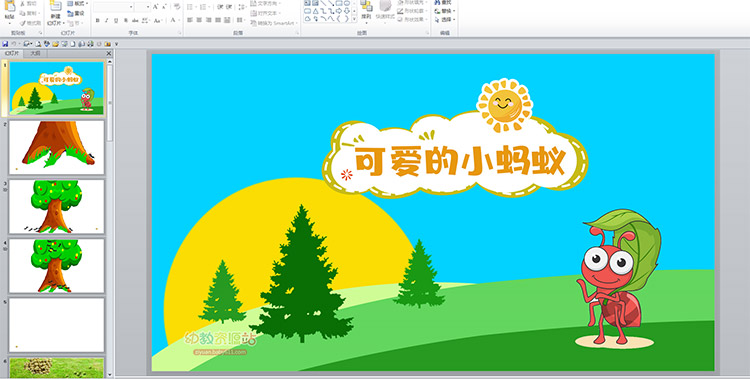Viewport: 750px width, 379px height.
Task: Toggle Bold formatting
Action: [98, 21]
